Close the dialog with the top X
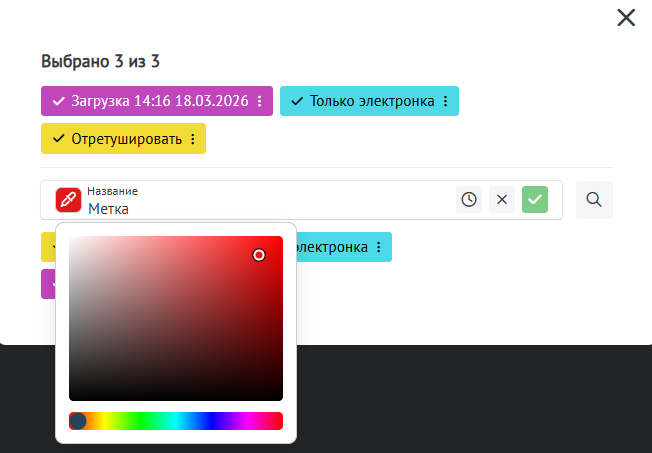Image resolution: width=652 pixels, height=453 pixels. pyautogui.click(x=626, y=17)
